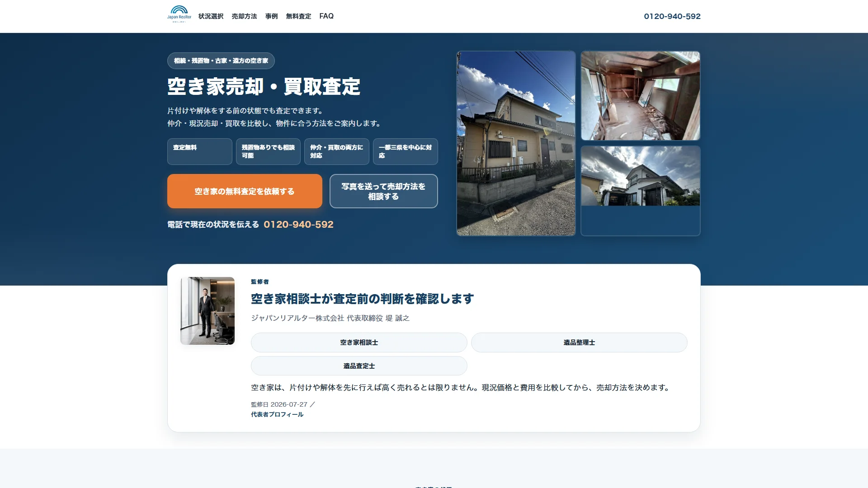Select the 遺品査定士 qualification pill

tap(359, 366)
